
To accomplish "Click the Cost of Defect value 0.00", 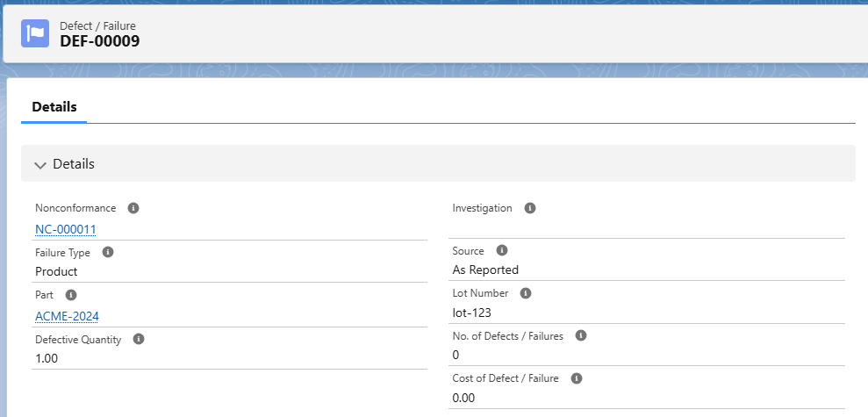I will [x=463, y=398].
